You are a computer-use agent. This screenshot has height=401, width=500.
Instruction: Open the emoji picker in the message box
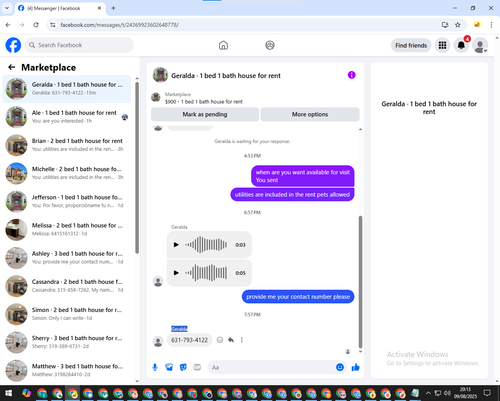point(340,367)
